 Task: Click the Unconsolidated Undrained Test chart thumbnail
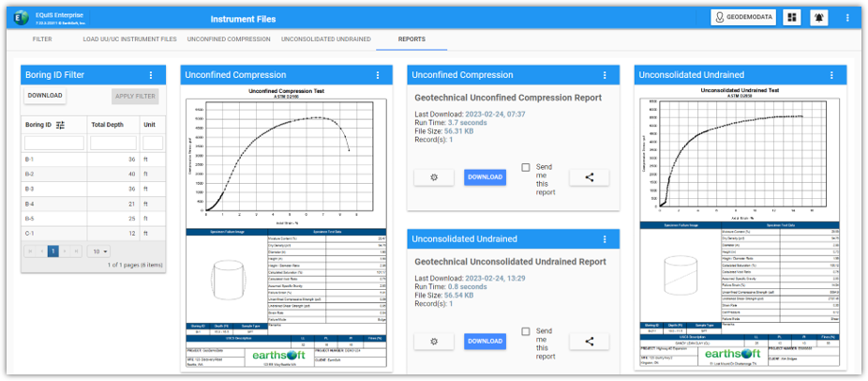click(x=741, y=226)
